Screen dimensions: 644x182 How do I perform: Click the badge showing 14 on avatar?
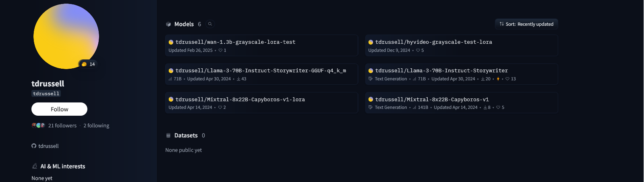(88, 64)
